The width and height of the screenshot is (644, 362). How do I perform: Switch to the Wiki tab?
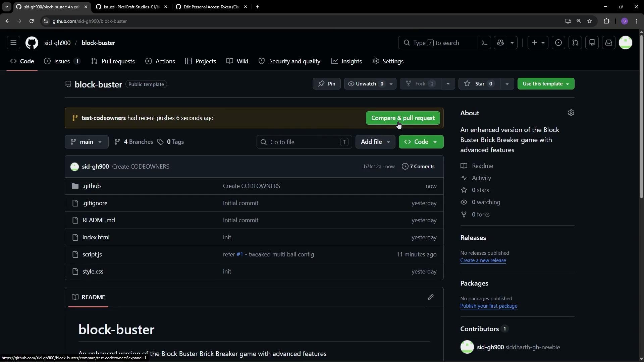(237, 61)
